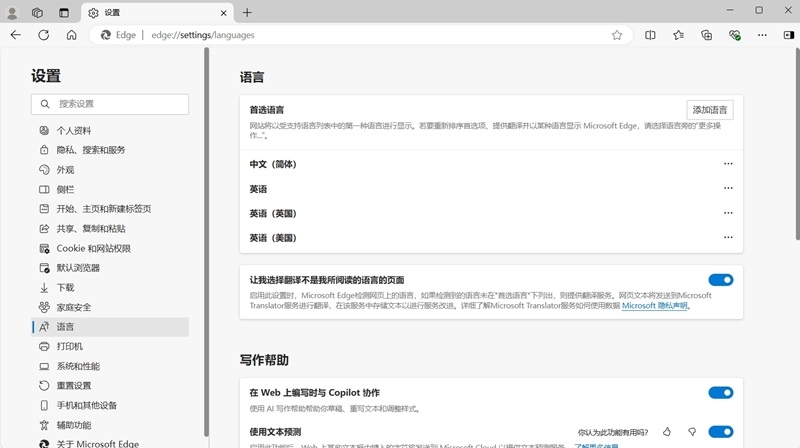Click the Edge logo in address bar
Image resolution: width=800 pixels, height=448 pixels.
[106, 35]
